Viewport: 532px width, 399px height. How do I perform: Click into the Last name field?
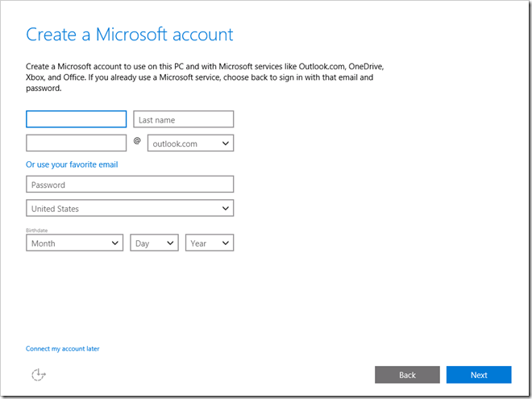tap(183, 119)
